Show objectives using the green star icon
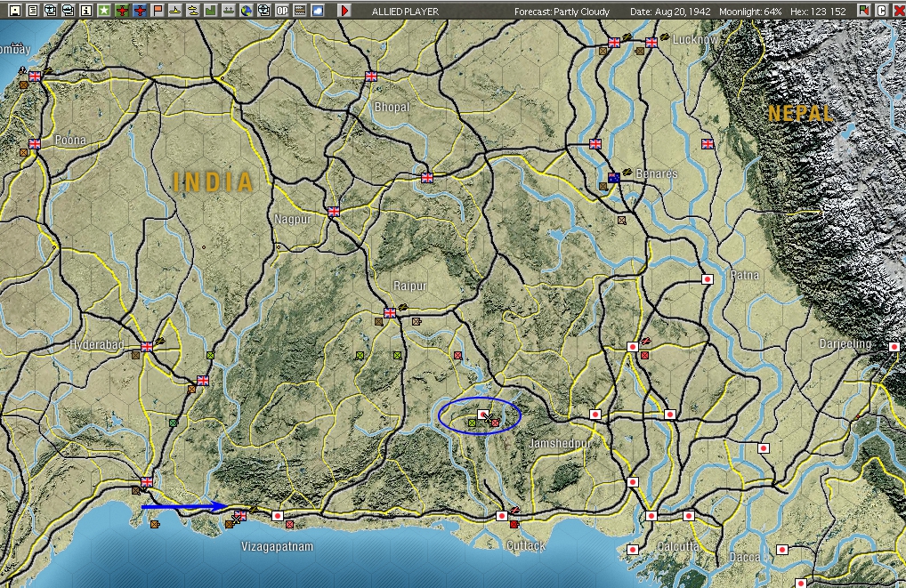 point(103,10)
